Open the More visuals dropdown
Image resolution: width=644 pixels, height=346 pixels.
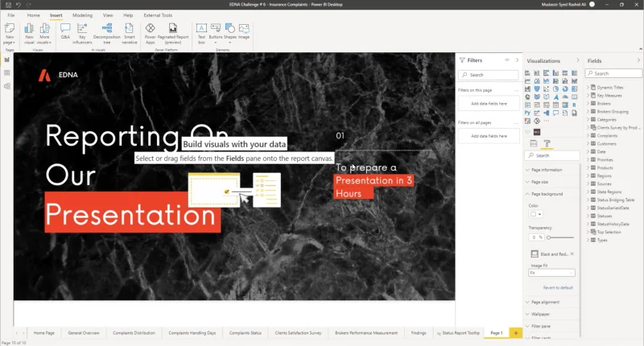point(44,34)
